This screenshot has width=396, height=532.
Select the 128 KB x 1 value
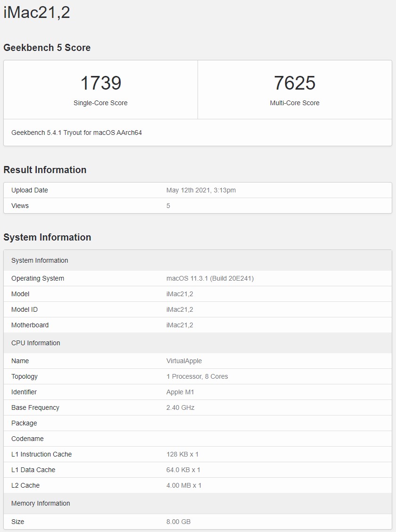pos(182,454)
